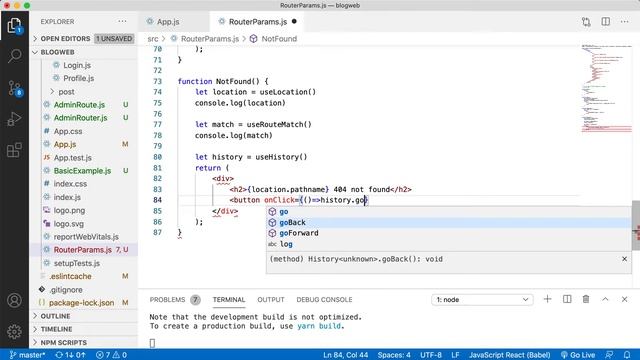This screenshot has height=360, width=640.
Task: Open App.test.js in the explorer
Action: (x=73, y=158)
